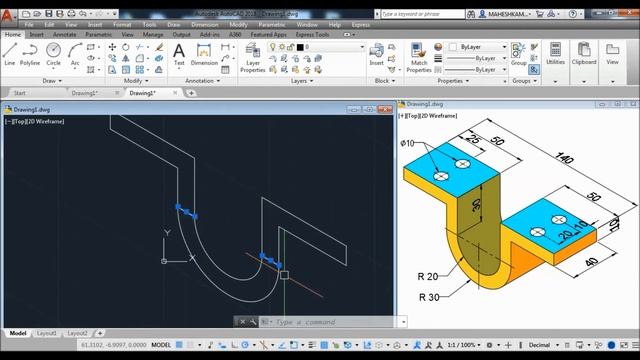Click the Rotate tool icon
Screen dimensions: 640x360
click(x=126, y=47)
